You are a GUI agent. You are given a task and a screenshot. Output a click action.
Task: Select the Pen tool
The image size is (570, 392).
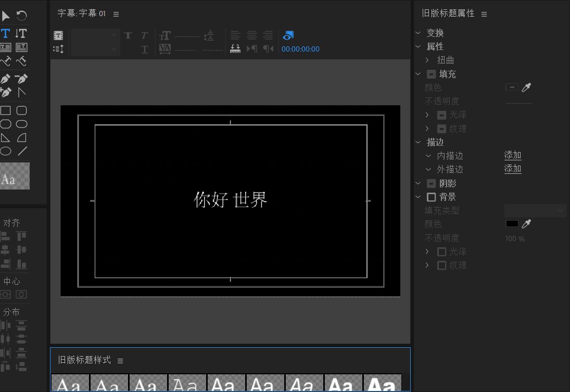(5, 79)
